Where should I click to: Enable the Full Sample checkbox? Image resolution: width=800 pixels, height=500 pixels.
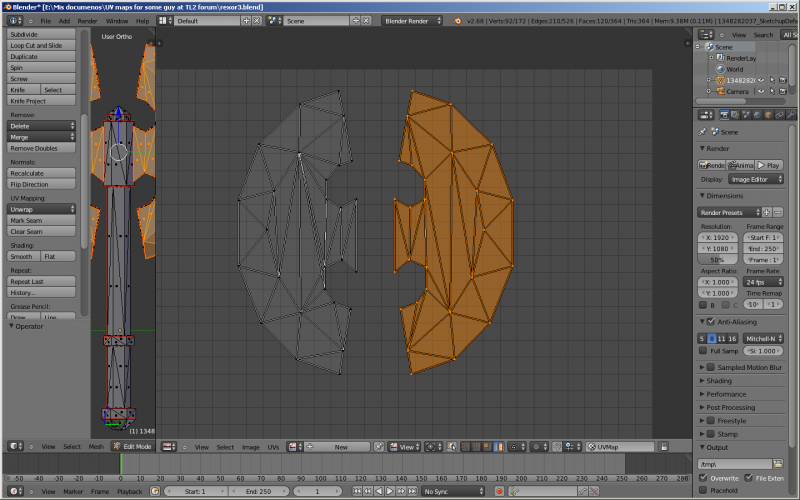pyautogui.click(x=703, y=351)
